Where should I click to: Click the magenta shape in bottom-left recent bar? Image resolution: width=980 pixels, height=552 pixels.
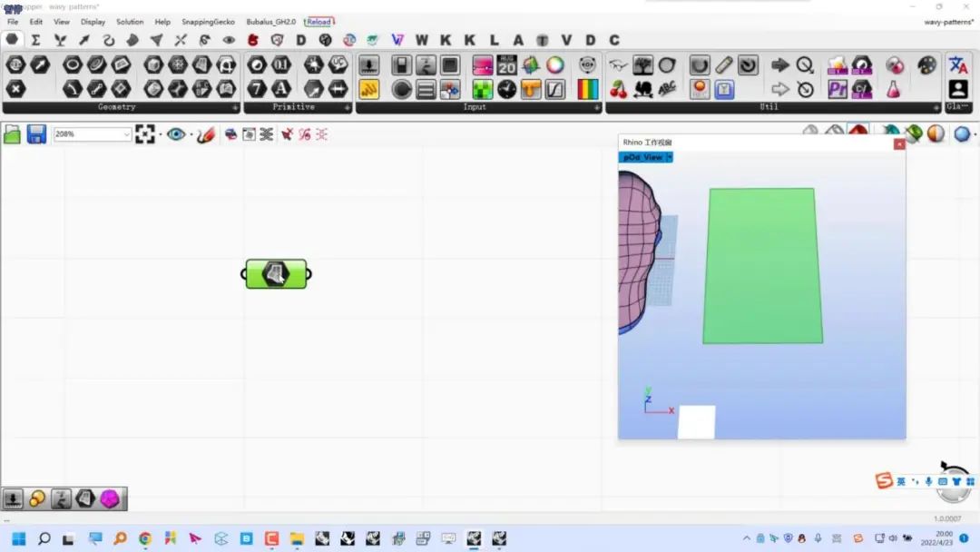point(110,498)
